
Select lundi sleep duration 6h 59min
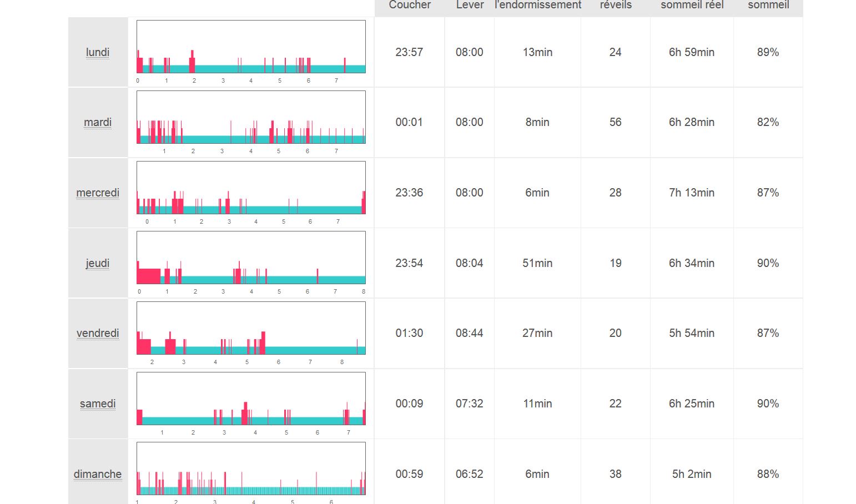[692, 52]
